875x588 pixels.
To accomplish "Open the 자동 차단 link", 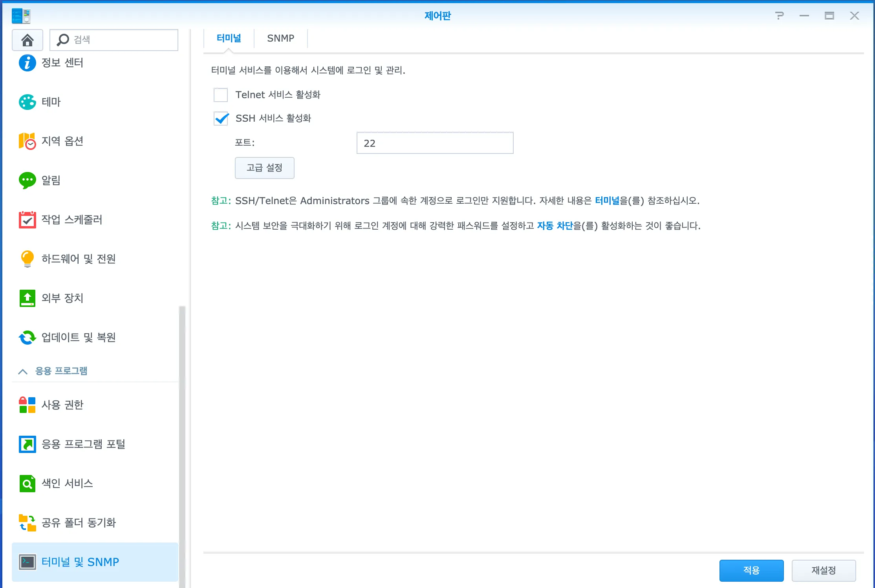I will [555, 226].
